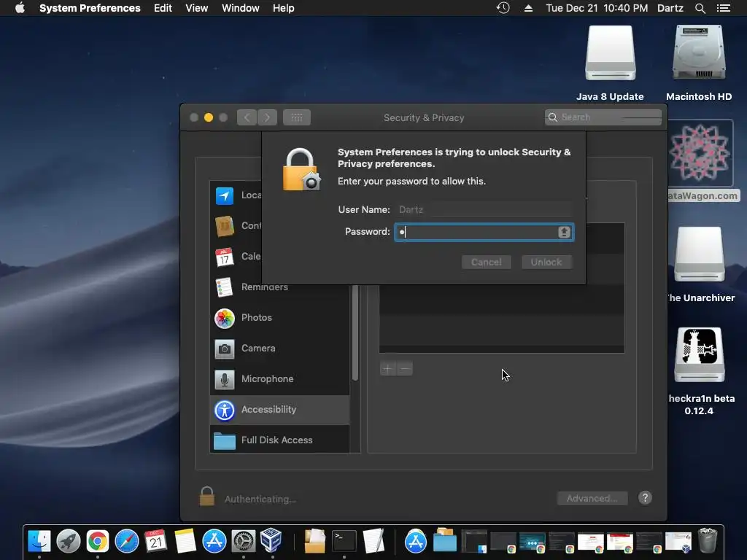747x560 pixels.
Task: Click the Dartz User Name field
Action: [x=484, y=209]
